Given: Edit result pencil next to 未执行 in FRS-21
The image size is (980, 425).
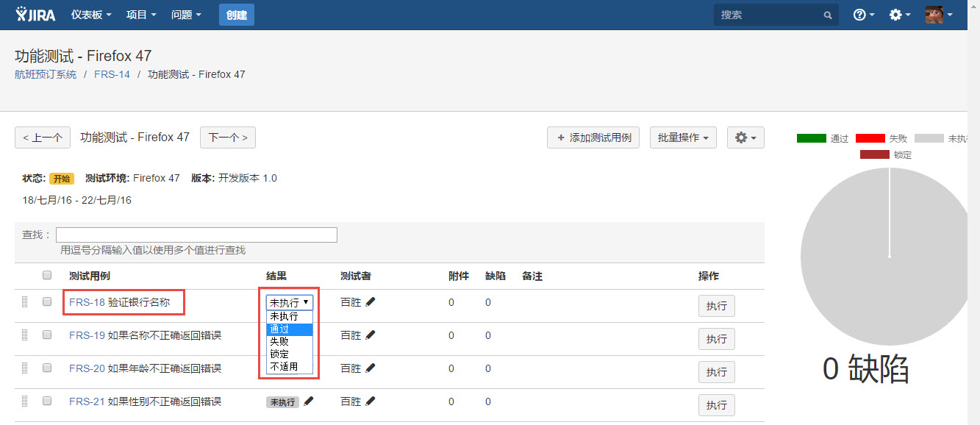Looking at the screenshot, I should click(x=309, y=401).
